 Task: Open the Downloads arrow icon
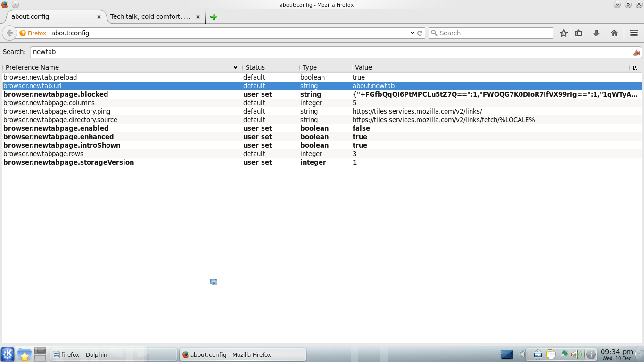point(596,33)
